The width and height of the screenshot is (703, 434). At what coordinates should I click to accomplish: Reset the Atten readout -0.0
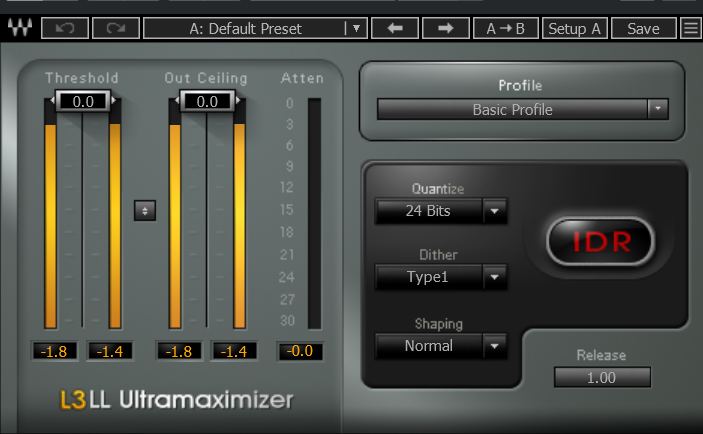point(300,351)
